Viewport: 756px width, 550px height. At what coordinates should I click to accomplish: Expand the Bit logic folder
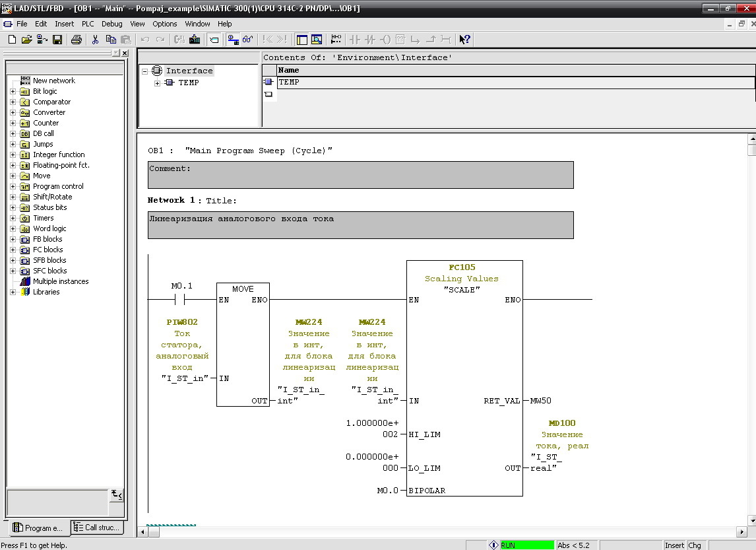(13, 91)
